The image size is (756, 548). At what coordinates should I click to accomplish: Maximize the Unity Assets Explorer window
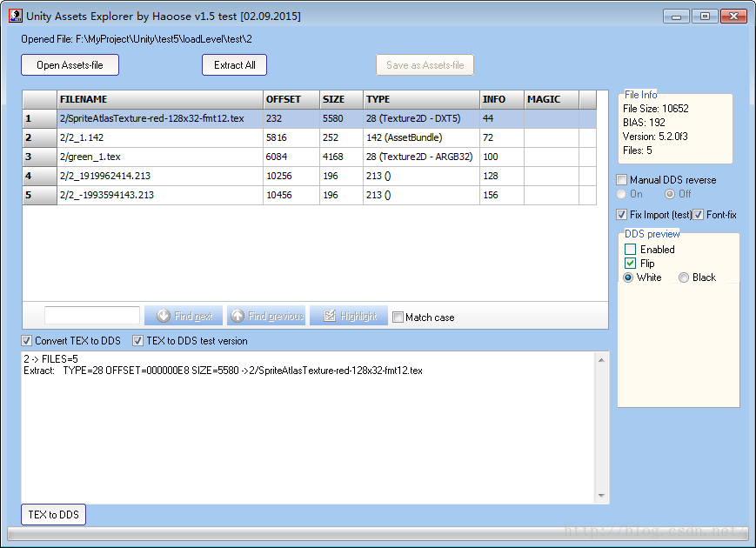[705, 17]
